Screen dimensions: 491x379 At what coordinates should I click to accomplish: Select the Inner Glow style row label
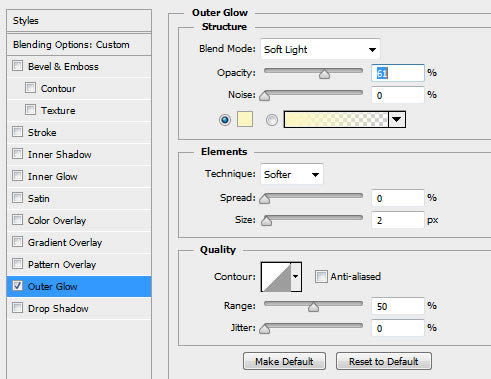click(x=53, y=177)
